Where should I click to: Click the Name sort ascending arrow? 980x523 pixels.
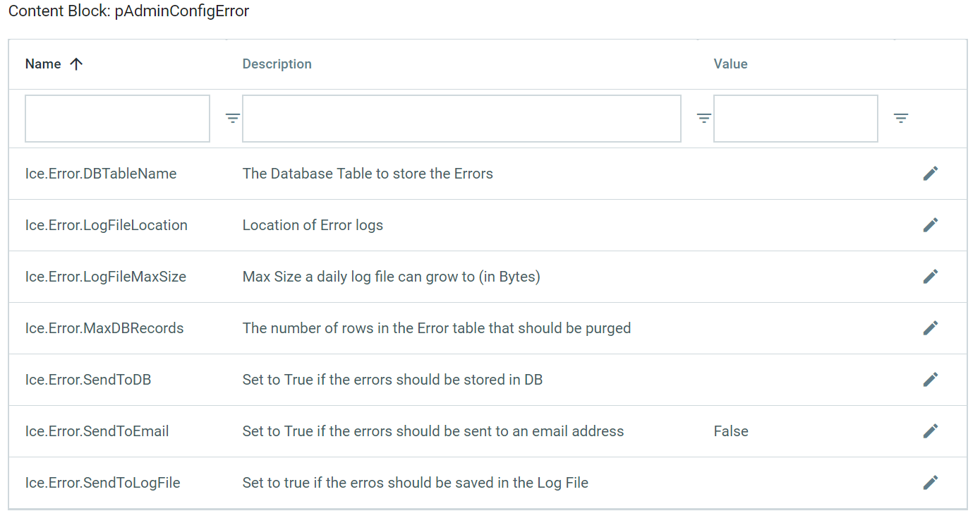76,64
